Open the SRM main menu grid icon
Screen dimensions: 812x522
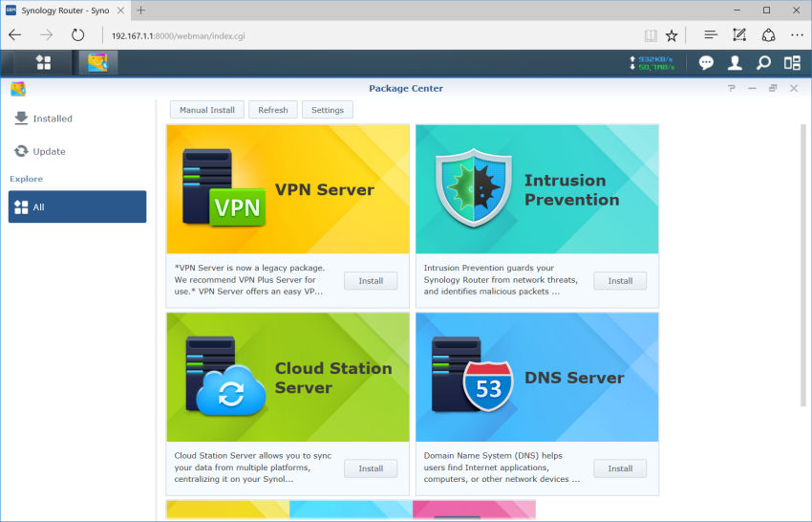(x=44, y=63)
